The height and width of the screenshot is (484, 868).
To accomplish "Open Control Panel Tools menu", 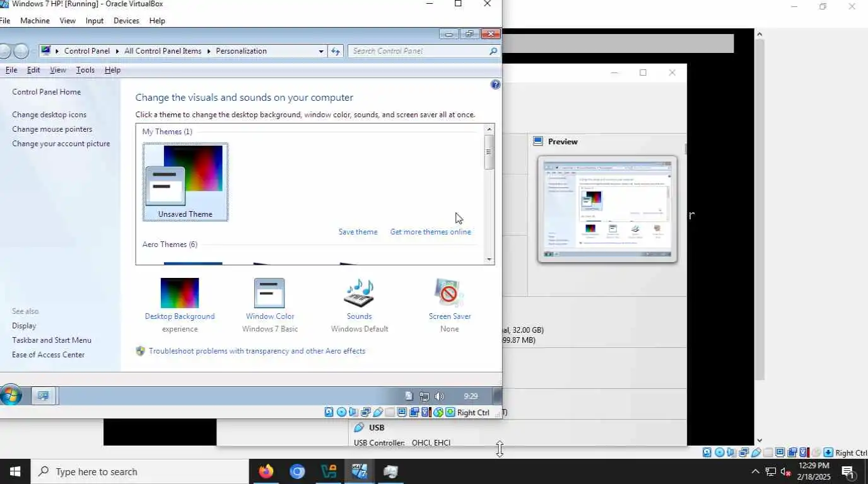I will point(85,70).
